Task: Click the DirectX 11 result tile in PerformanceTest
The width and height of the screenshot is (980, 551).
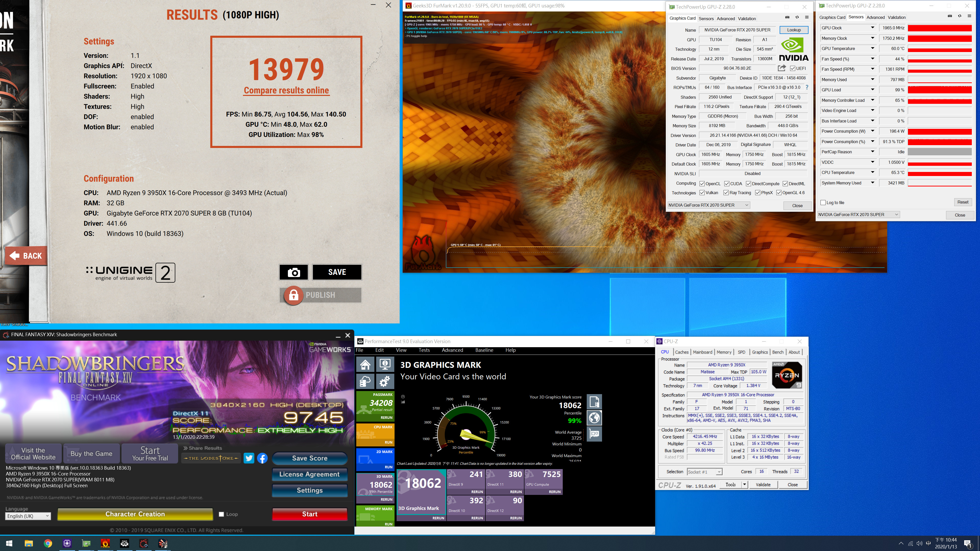Action: (504, 482)
